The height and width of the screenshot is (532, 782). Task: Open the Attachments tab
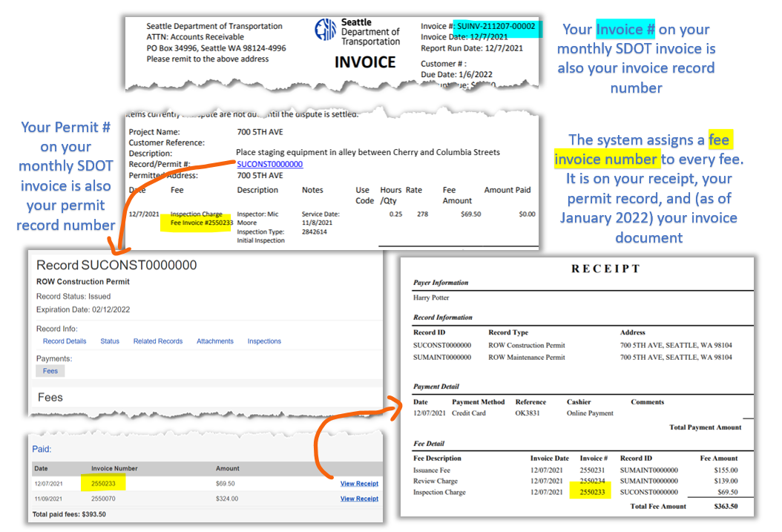[214, 341]
